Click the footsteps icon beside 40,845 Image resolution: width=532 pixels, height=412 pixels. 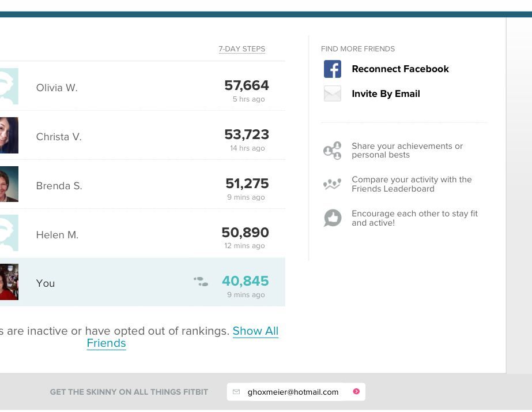tap(201, 282)
